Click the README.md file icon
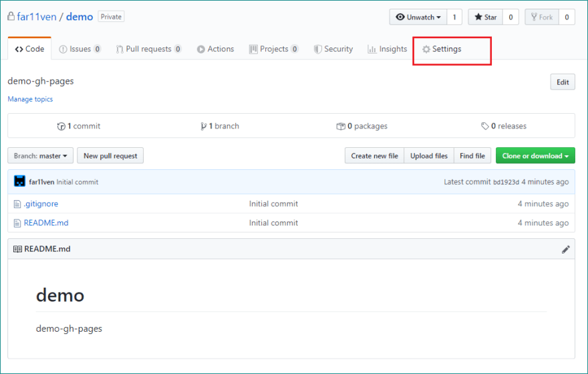 (x=17, y=223)
